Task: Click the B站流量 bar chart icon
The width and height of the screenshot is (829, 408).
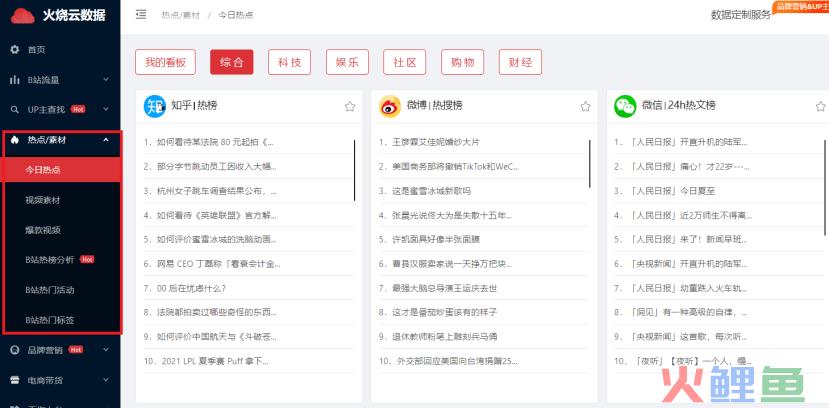Action: coord(15,80)
